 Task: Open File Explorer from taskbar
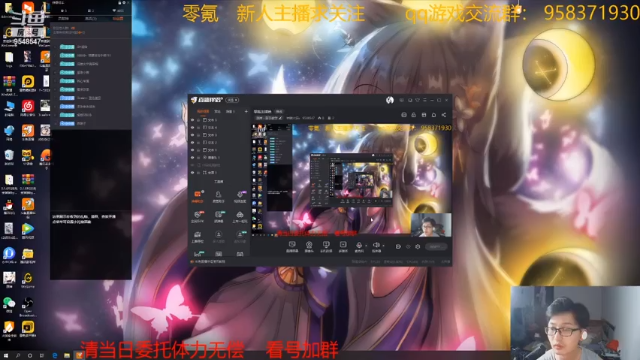click(67, 356)
